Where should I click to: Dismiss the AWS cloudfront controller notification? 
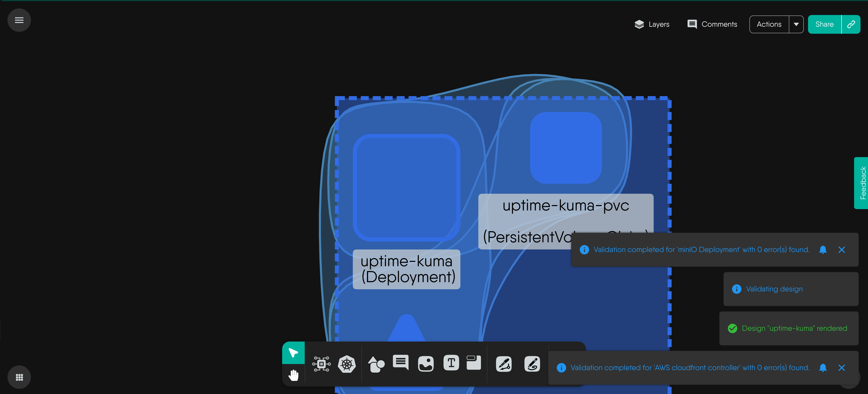(841, 368)
